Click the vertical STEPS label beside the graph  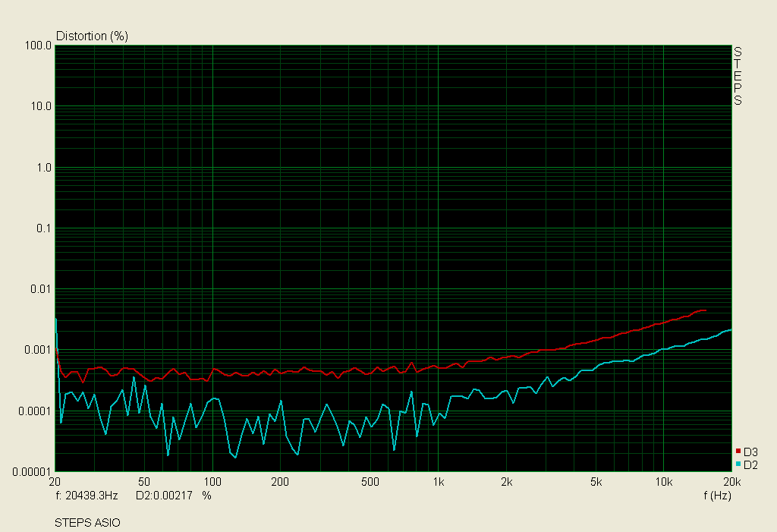click(x=738, y=76)
